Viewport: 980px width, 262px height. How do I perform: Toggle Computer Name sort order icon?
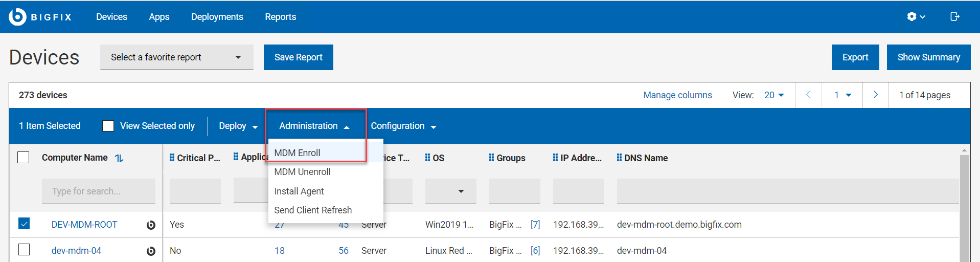pos(119,158)
